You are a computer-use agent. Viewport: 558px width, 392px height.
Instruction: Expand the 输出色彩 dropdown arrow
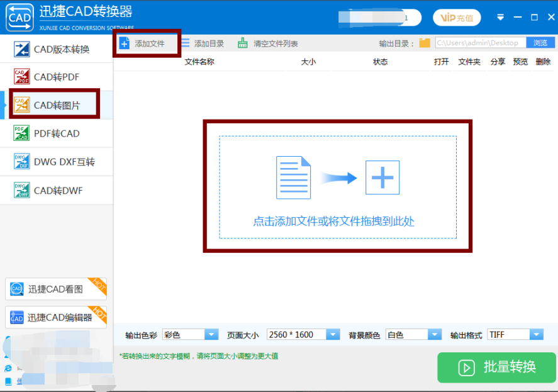click(211, 335)
